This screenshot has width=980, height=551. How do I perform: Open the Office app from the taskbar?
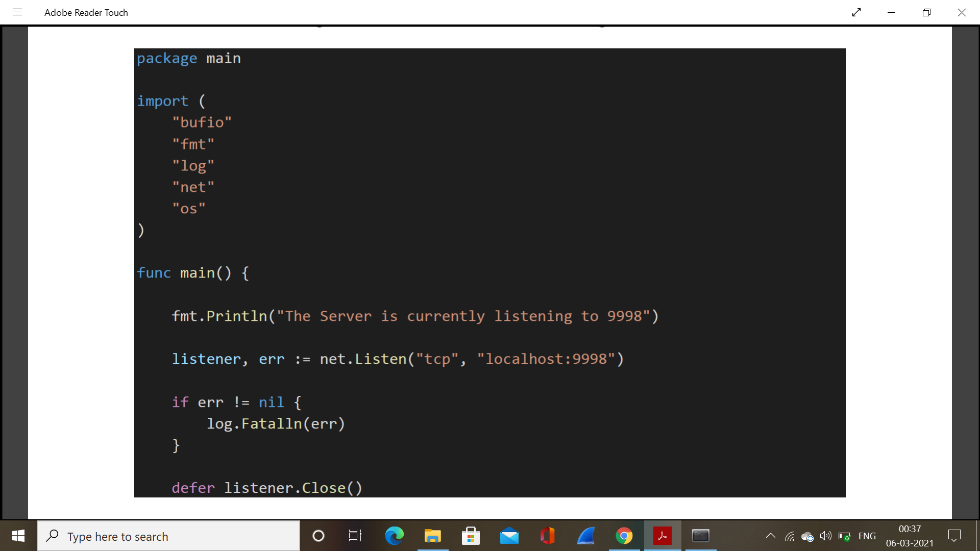[547, 536]
